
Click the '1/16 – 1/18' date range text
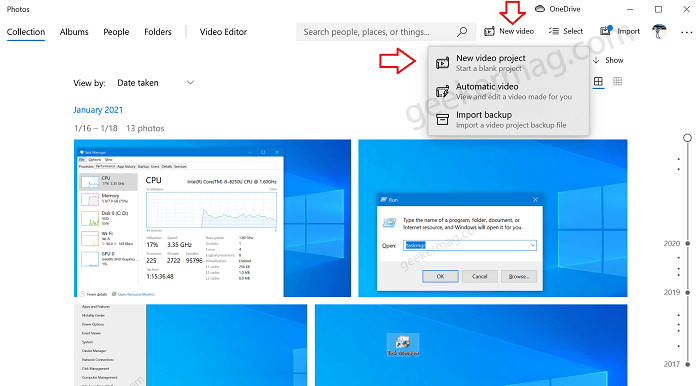pyautogui.click(x=96, y=128)
